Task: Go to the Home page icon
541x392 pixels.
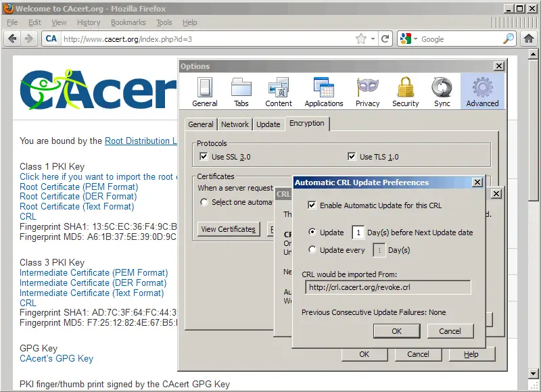Action: click(529, 39)
